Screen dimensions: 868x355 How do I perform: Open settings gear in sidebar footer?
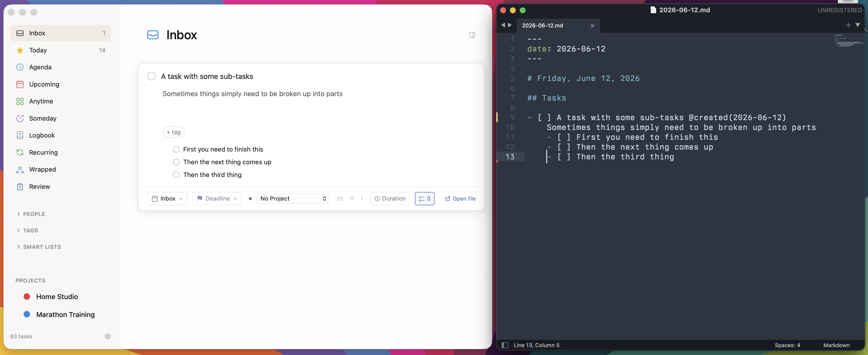108,336
